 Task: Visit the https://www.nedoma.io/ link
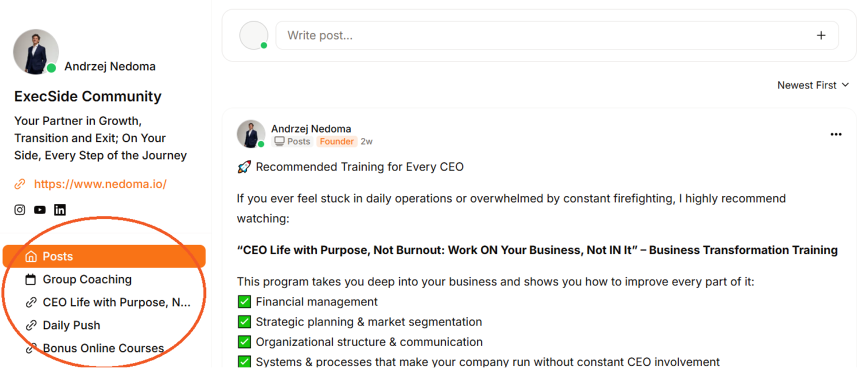click(100, 184)
